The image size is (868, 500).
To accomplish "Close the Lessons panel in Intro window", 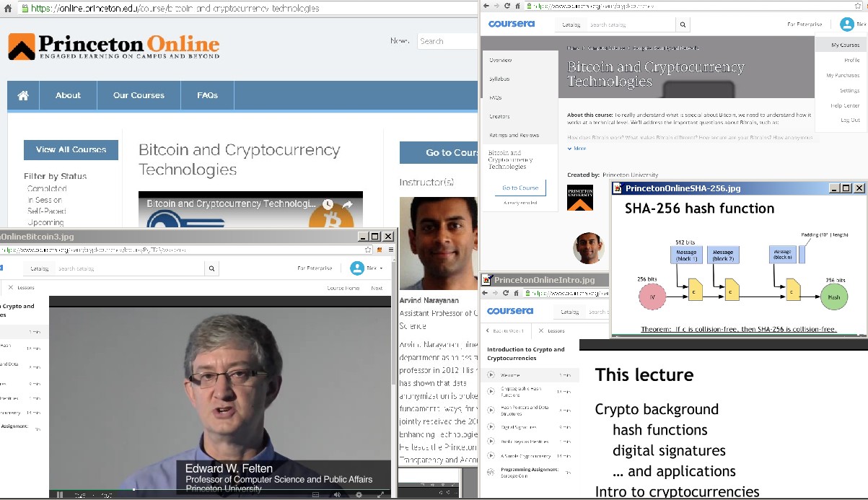I will 541,330.
